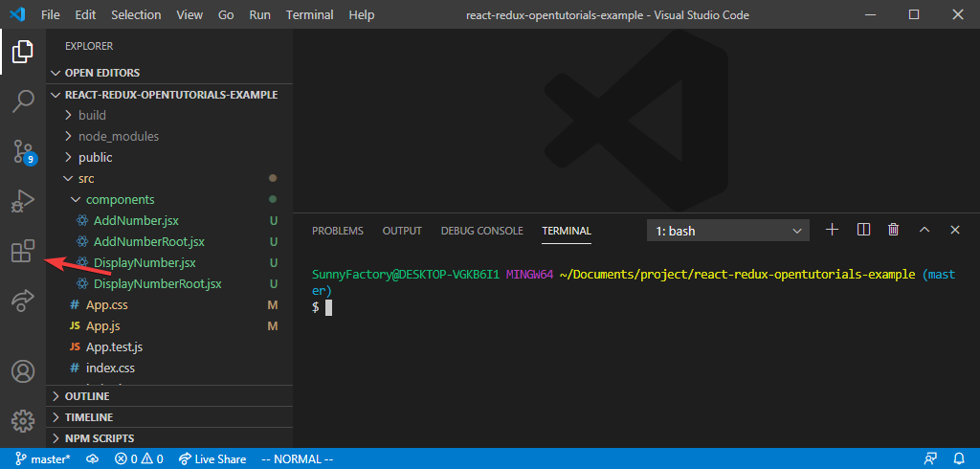This screenshot has height=469, width=980.
Task: Open Source Control view with 9 badge
Action: [x=23, y=150]
